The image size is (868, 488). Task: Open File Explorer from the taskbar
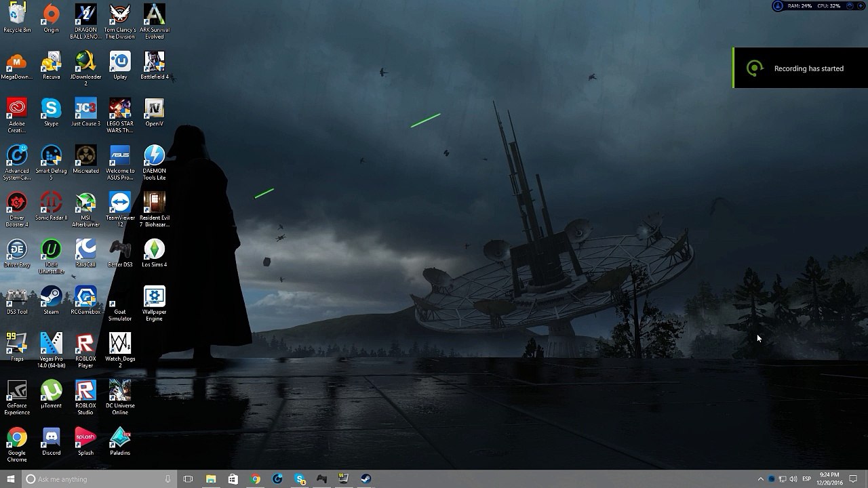pyautogui.click(x=211, y=479)
